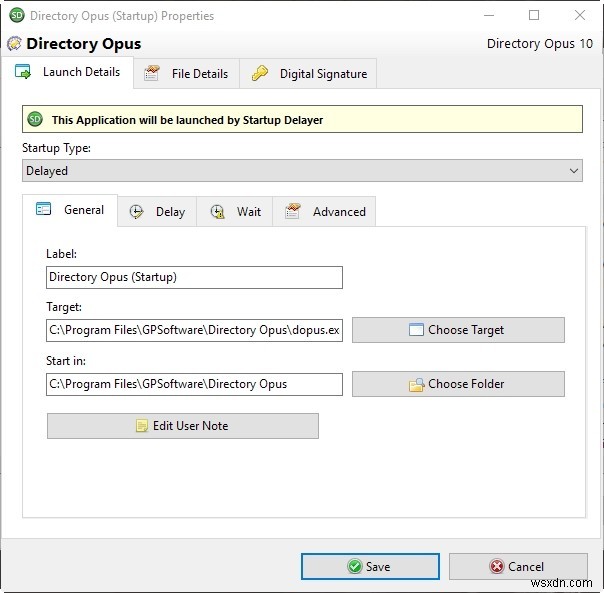Switch to the Advanced tab
The image size is (604, 593).
324,212
